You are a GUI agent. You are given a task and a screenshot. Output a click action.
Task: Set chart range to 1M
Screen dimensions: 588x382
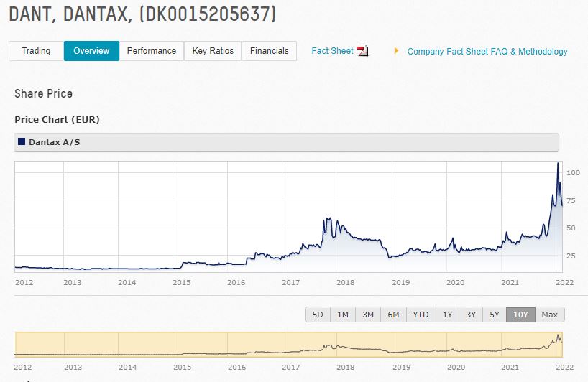pyautogui.click(x=343, y=315)
